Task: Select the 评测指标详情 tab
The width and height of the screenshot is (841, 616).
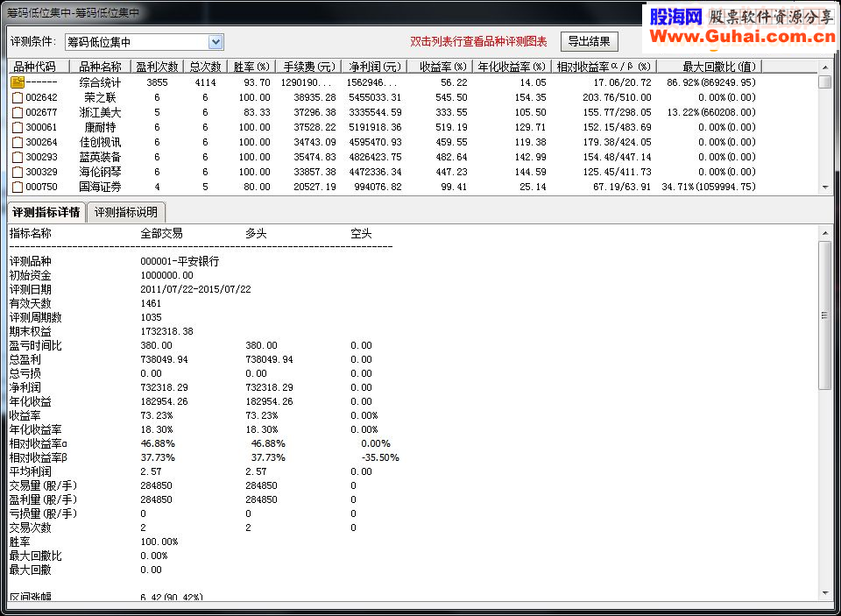Action: click(46, 212)
